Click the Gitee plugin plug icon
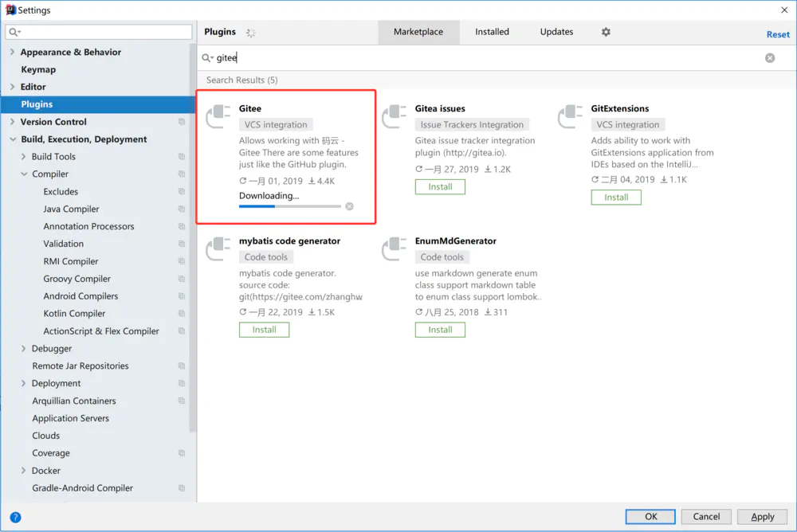 [x=218, y=115]
